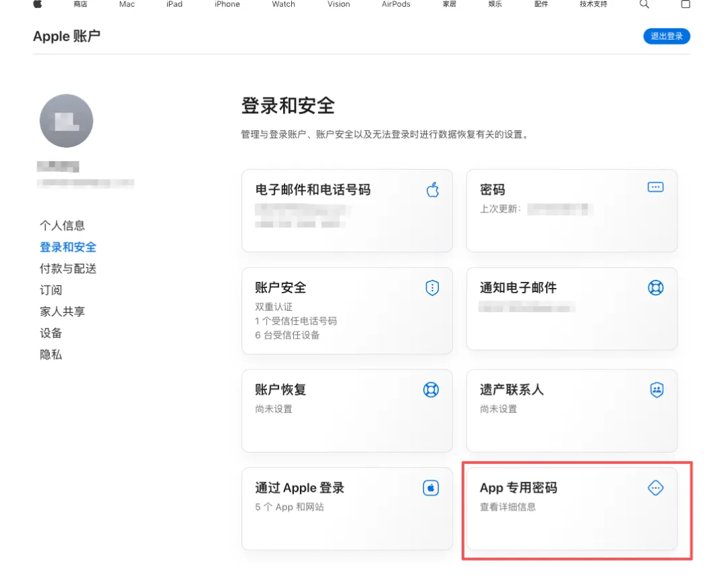Click the lifebuoy icon on 账户恢复 card
Image resolution: width=728 pixels, height=584 pixels.
[x=431, y=390]
